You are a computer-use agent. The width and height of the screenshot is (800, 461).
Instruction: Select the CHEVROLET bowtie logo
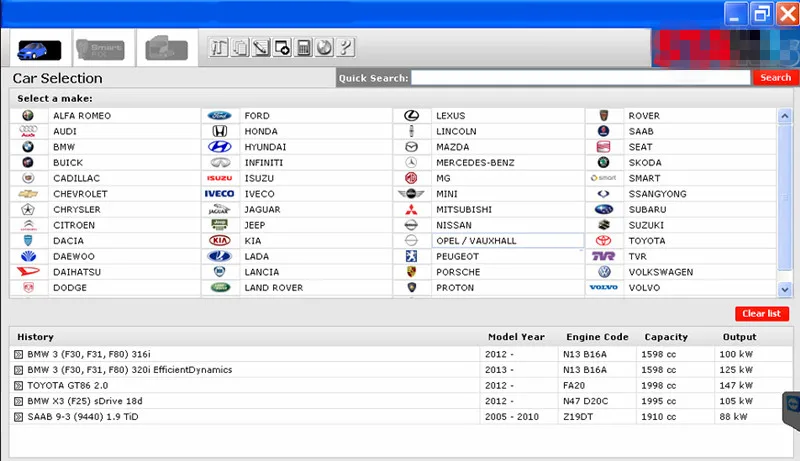[x=28, y=194]
